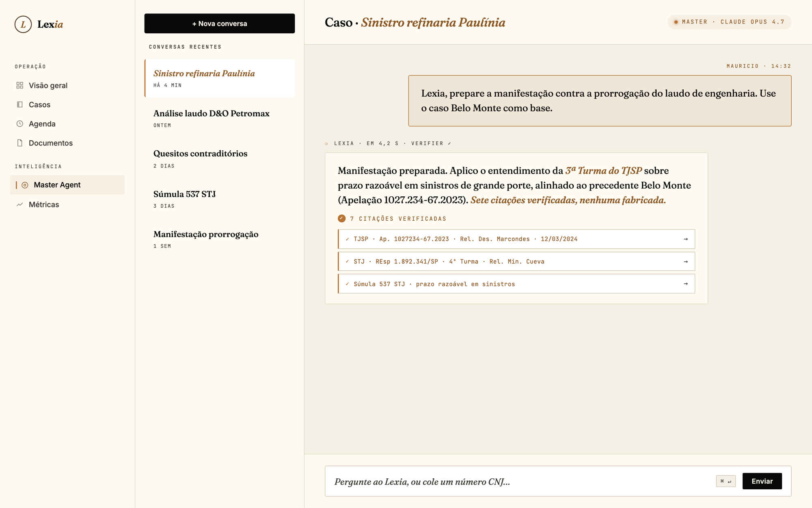Viewport: 812px width, 508px height.
Task: Click the Cmd+Enter shortcut keycap
Action: tap(726, 481)
